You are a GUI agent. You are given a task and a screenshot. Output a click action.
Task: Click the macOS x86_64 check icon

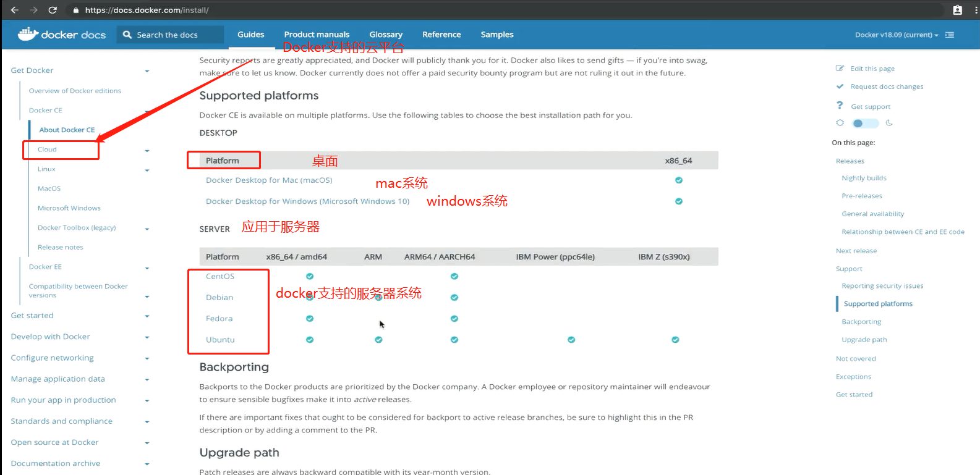[x=679, y=180]
